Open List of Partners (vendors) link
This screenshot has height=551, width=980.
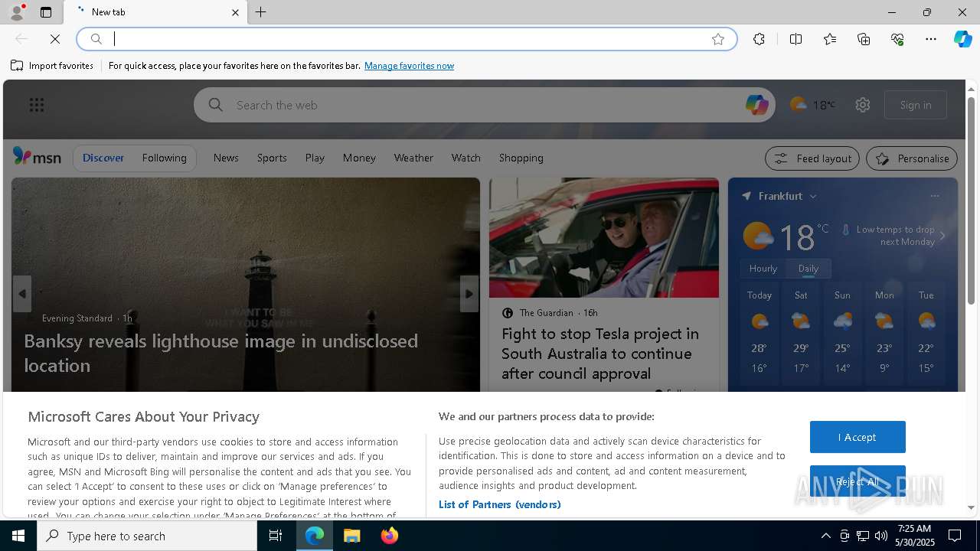click(499, 504)
